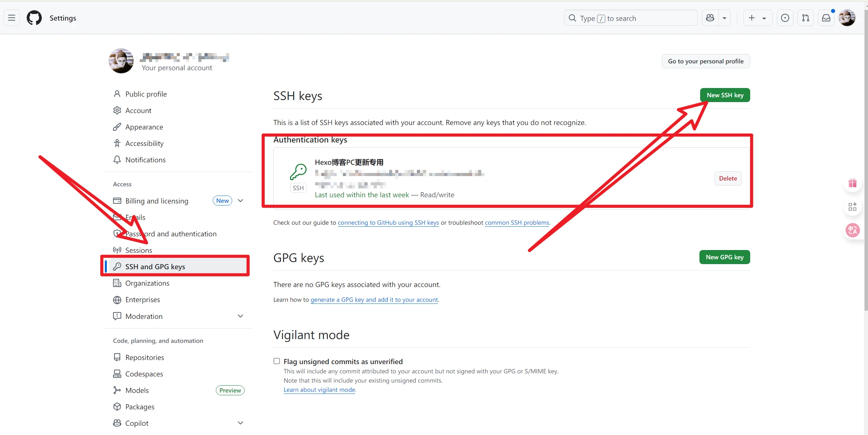Click the New badge beside Billing
The height and width of the screenshot is (435, 868).
(223, 201)
